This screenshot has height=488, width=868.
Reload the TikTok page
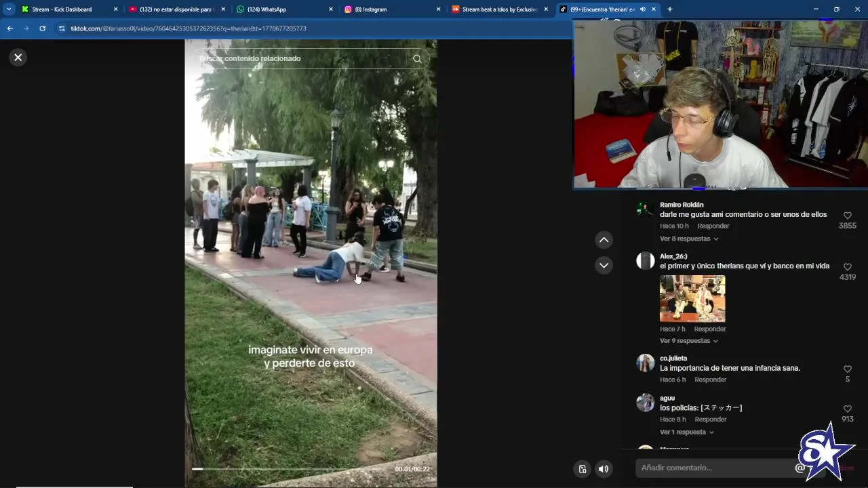coord(42,28)
